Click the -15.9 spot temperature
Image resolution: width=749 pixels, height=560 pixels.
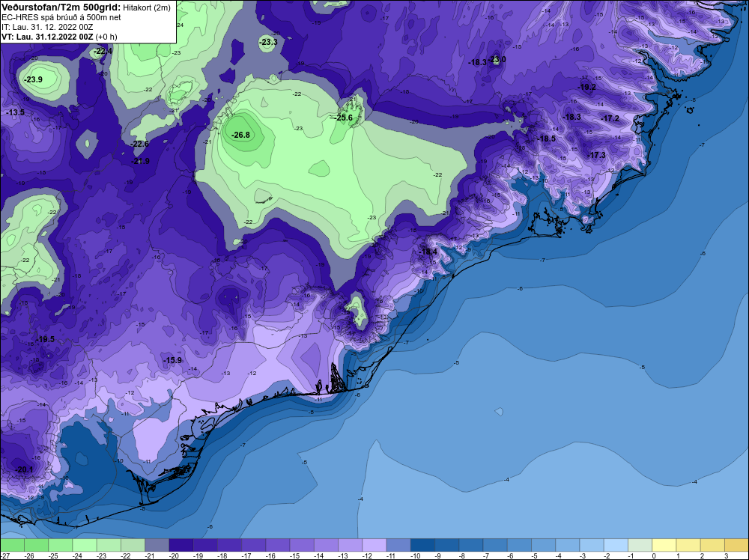click(172, 360)
